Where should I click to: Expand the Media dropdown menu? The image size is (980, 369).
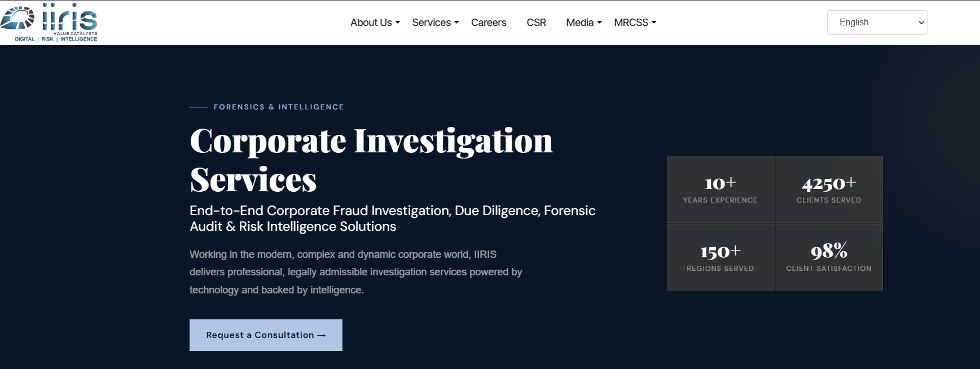pos(584,23)
